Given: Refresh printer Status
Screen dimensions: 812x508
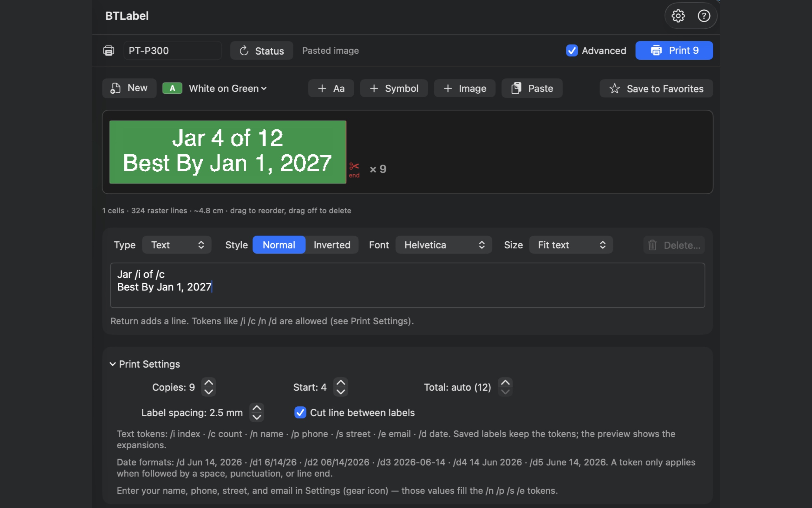Looking at the screenshot, I should (261, 51).
